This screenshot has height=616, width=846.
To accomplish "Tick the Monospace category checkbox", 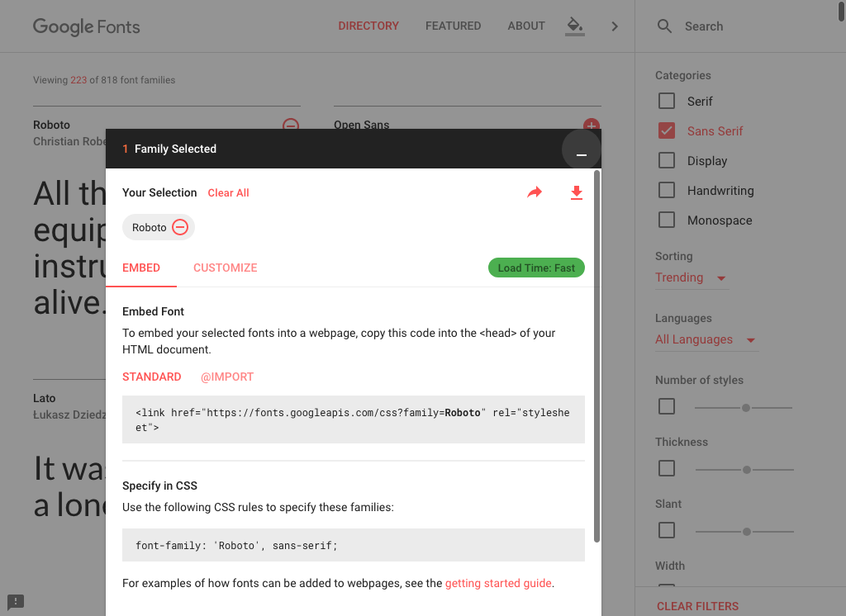I will click(667, 220).
